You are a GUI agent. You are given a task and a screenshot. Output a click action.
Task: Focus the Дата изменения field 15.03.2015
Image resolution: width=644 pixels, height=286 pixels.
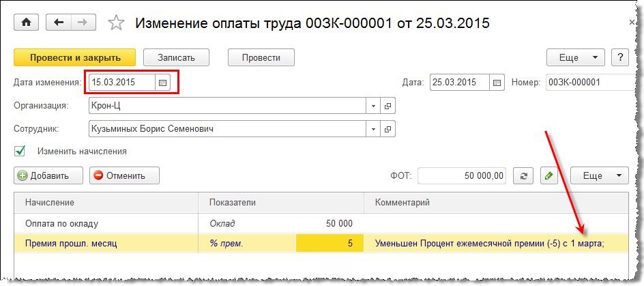[122, 83]
